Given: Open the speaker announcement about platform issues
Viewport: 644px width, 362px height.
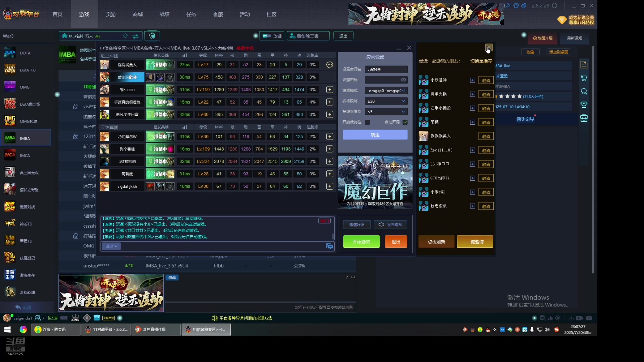Looking at the screenshot, I should pos(242,318).
